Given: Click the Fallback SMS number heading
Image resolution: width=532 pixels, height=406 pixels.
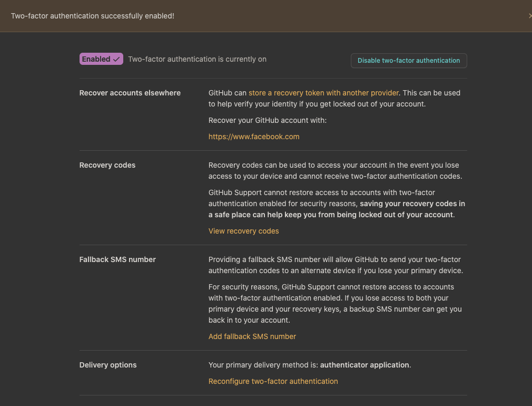Looking at the screenshot, I should coord(117,259).
